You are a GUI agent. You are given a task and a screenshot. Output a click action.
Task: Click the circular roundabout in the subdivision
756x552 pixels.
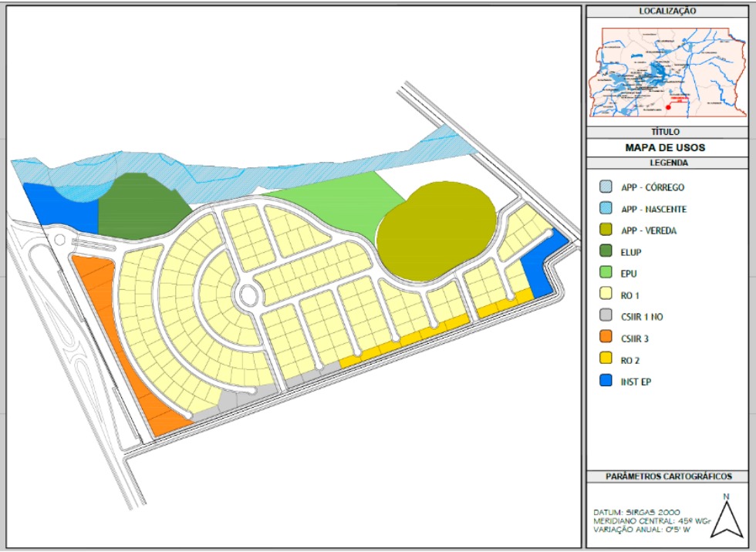[x=249, y=294]
